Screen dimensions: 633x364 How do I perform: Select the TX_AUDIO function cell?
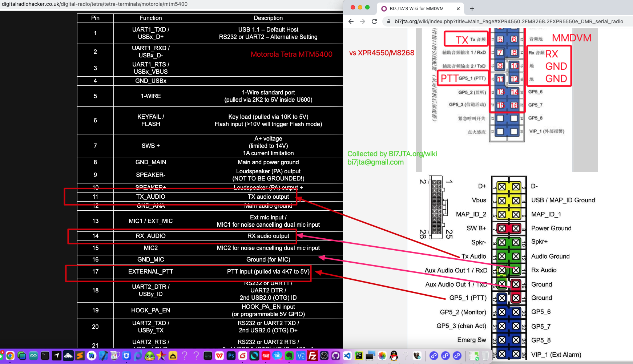(x=150, y=197)
